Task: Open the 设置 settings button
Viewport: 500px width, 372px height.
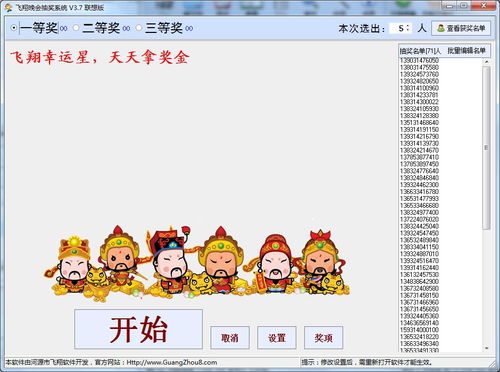Action: (277, 338)
